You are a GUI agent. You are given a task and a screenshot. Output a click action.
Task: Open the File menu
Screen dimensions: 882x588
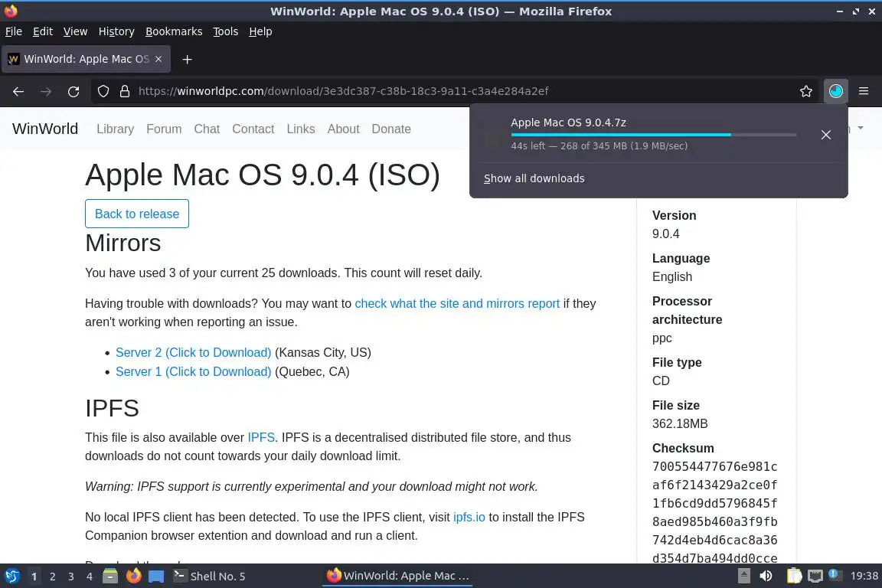point(14,31)
